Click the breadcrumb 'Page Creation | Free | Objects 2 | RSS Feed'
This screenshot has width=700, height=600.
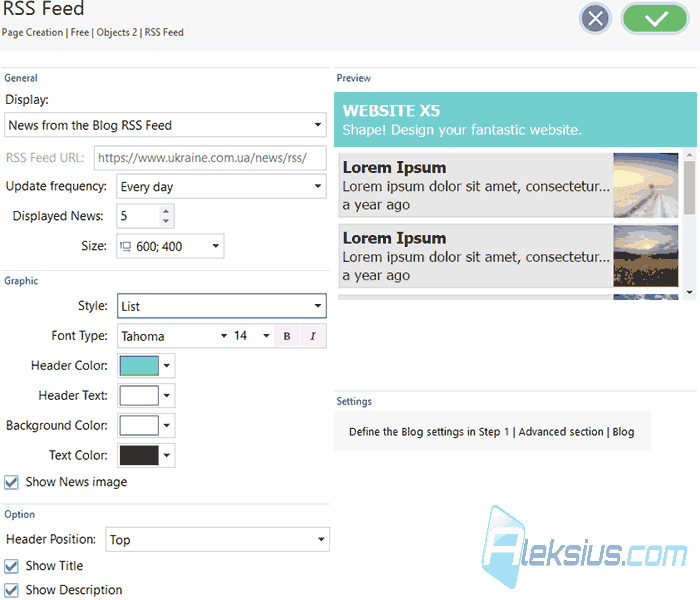(93, 33)
